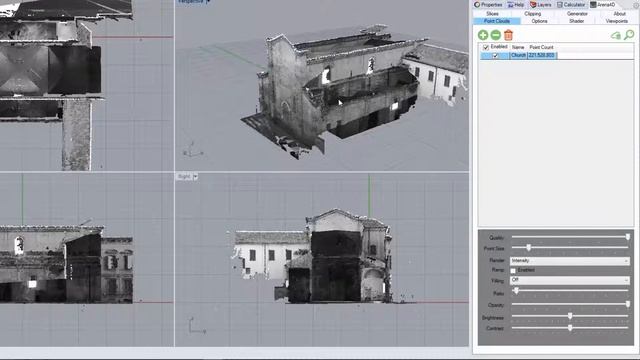The width and height of the screenshot is (640, 360).
Task: Switch to the Options tab
Action: (x=539, y=21)
